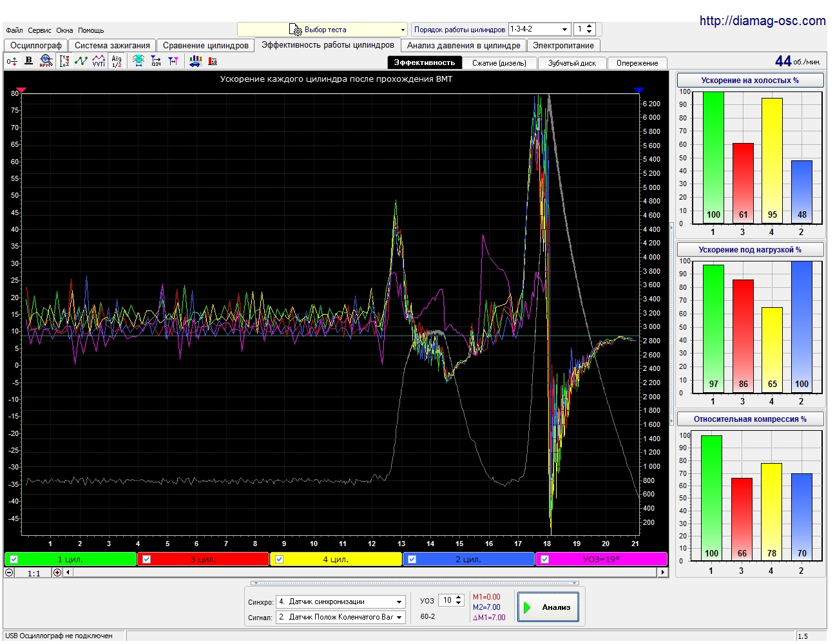Zoom out with the minus magnifier button
The image size is (835, 644).
tap(10, 573)
